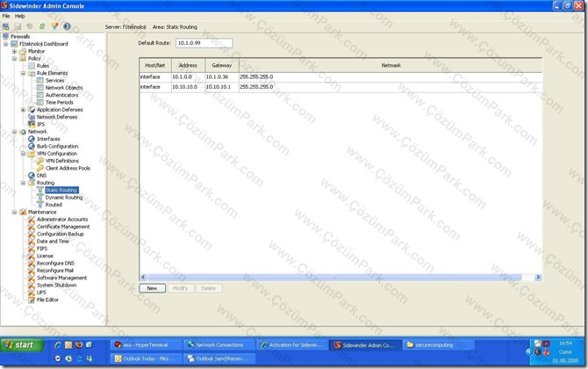
Task: Switch to Network Connections taskbar window
Action: click(220, 345)
